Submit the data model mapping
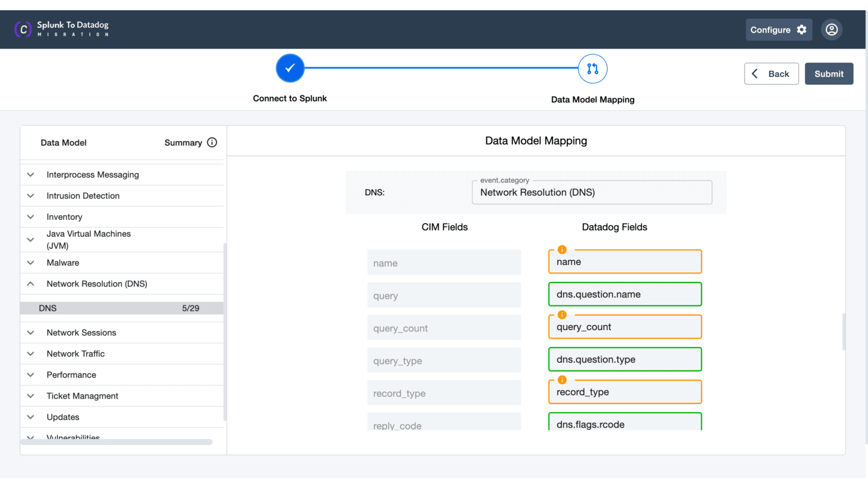Screen dimensions: 868x489 point(829,73)
